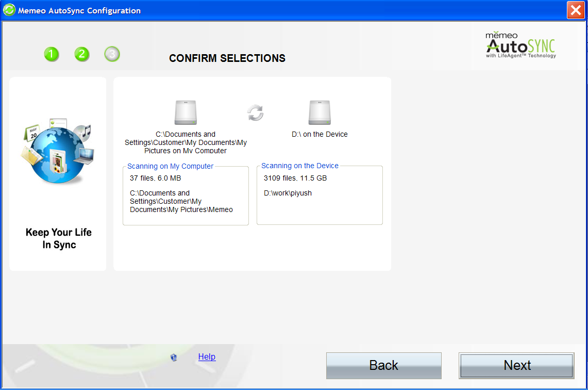Viewport: 588px width, 390px height.
Task: Click the sync arrows icon between drives
Action: coord(256,112)
